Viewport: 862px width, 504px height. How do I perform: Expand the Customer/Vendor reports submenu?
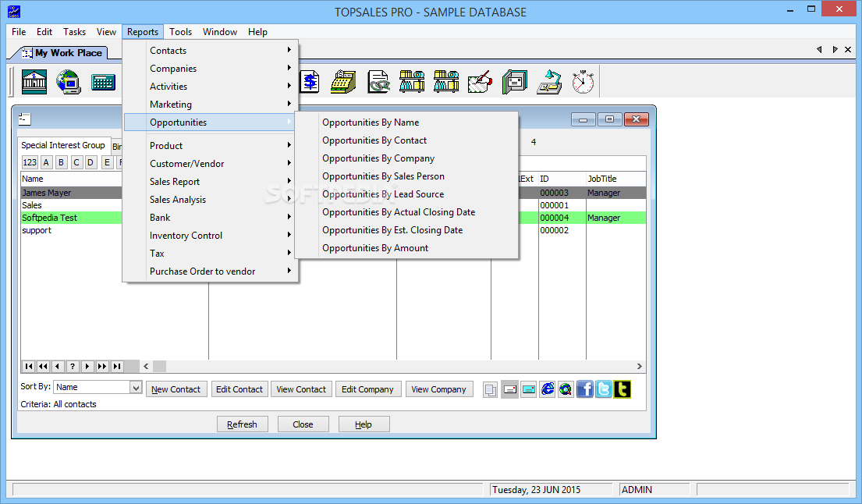coord(211,164)
